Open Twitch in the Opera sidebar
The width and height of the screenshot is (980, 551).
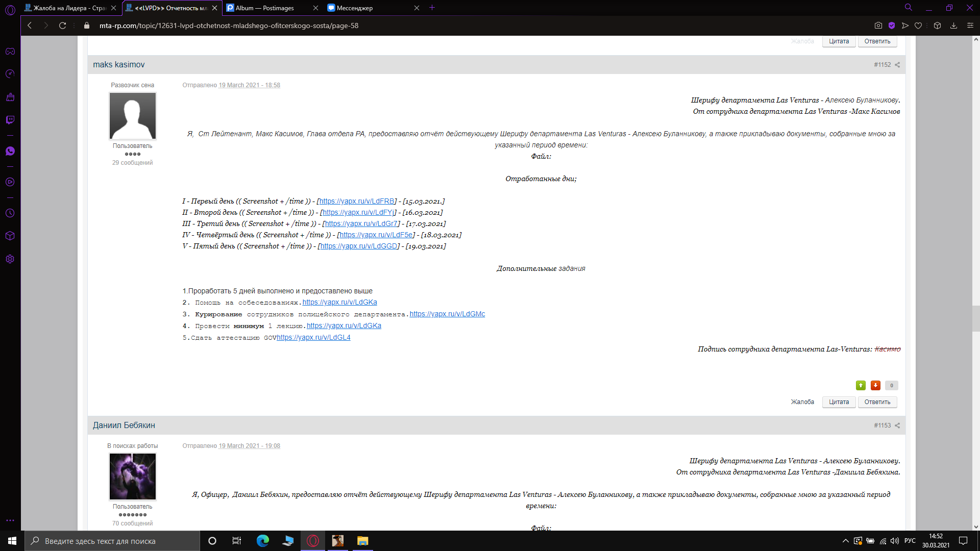click(x=10, y=120)
